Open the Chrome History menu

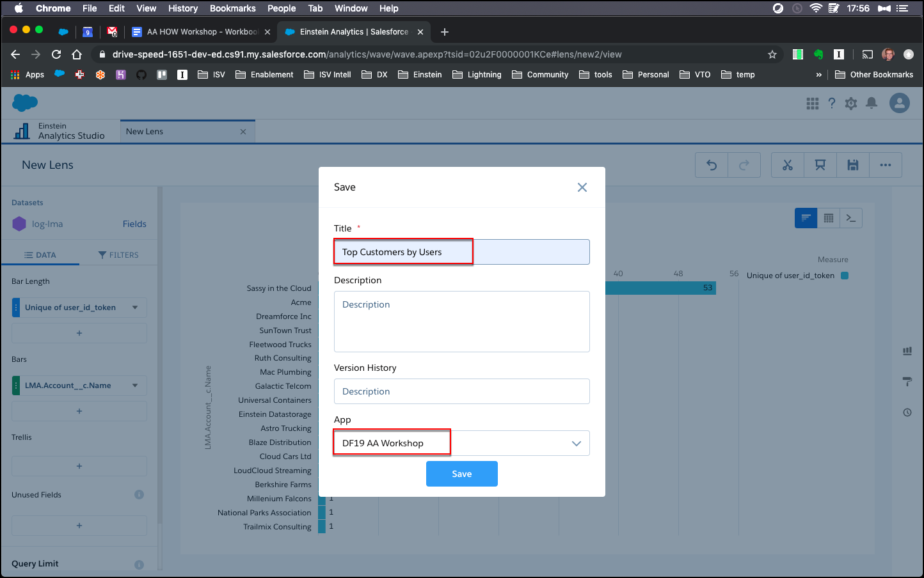click(183, 8)
